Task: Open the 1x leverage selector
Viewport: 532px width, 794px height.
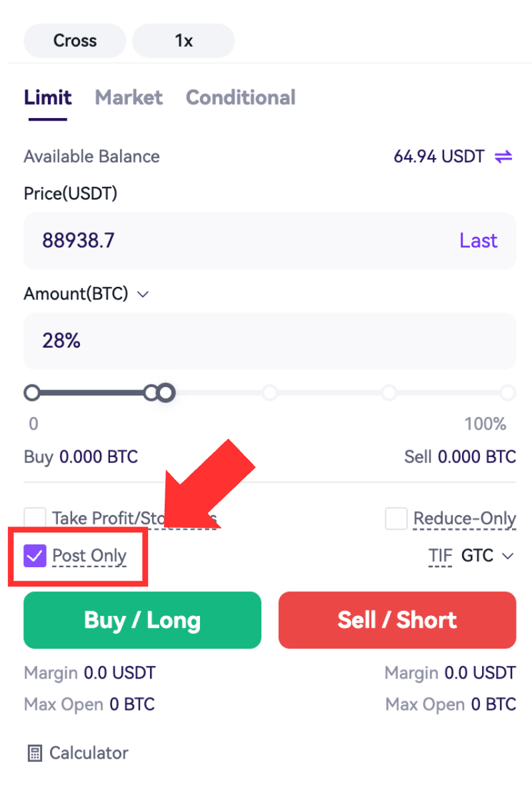Action: 183,41
